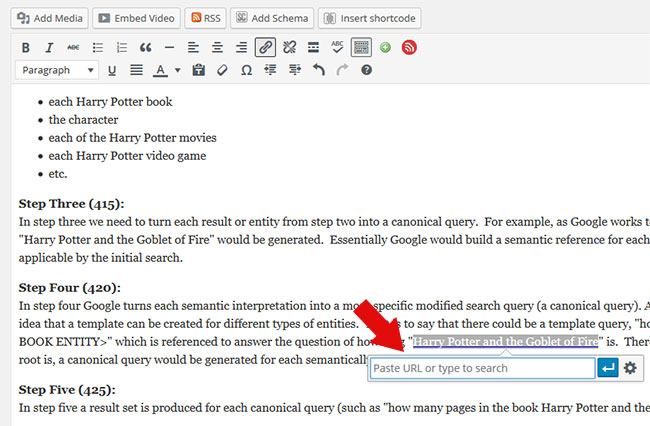The image size is (650, 426).
Task: Toggle the toolbar kitchen sink icon
Action: (x=361, y=47)
